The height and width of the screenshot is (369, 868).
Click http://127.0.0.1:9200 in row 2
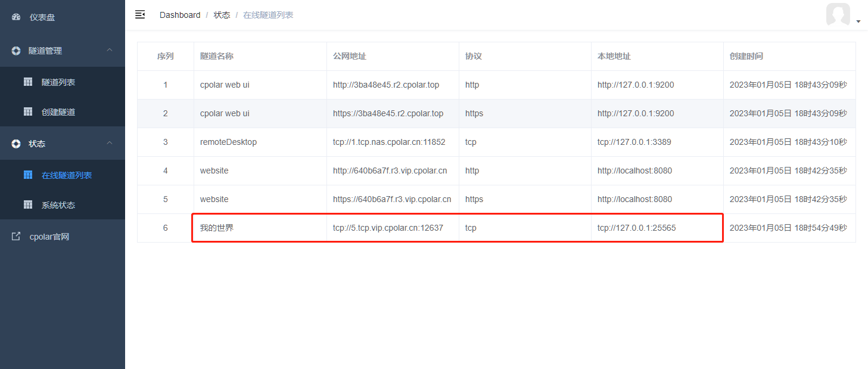[636, 113]
